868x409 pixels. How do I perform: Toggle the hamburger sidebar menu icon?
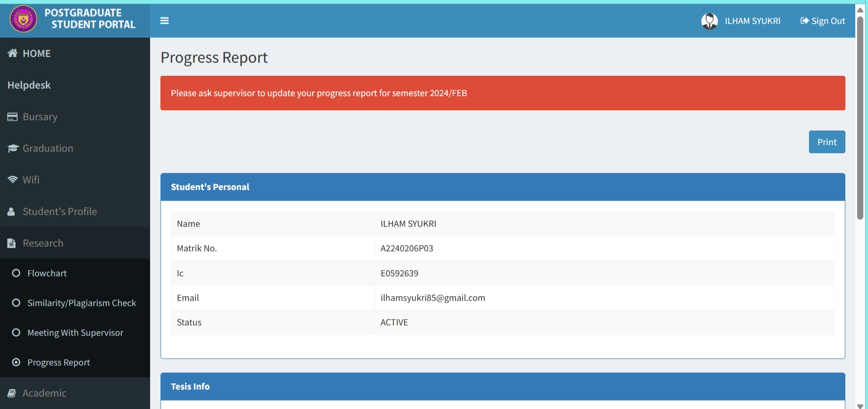[x=164, y=21]
